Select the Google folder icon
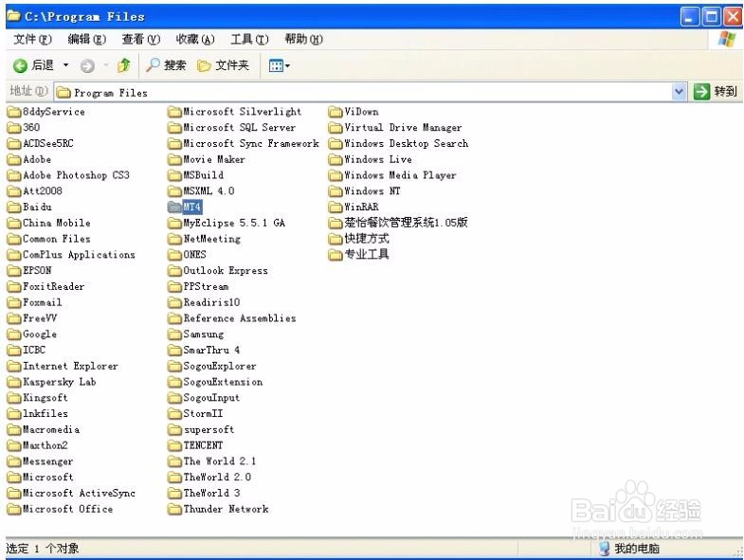This screenshot has height=560, width=744. pyautogui.click(x=14, y=334)
